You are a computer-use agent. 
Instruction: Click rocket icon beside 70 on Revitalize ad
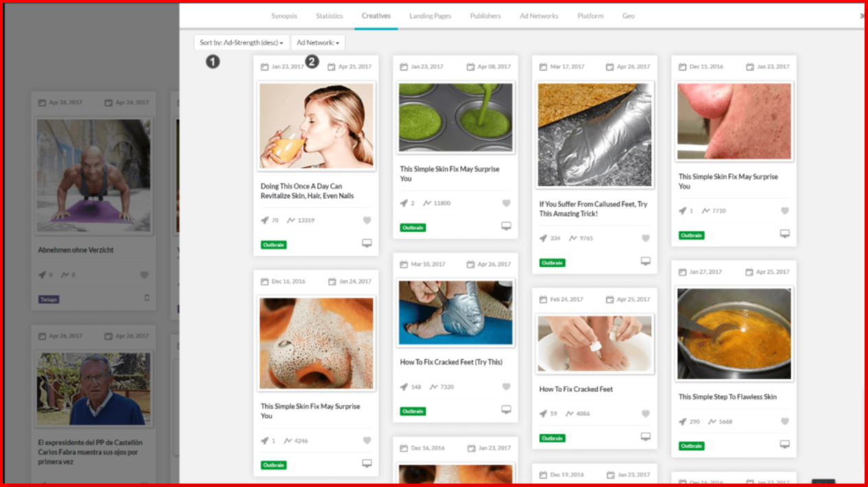click(x=265, y=220)
